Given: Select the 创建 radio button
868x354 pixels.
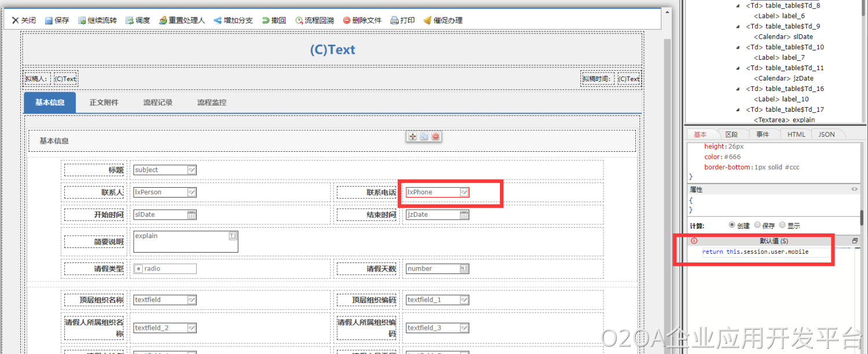Looking at the screenshot, I should coord(732,225).
